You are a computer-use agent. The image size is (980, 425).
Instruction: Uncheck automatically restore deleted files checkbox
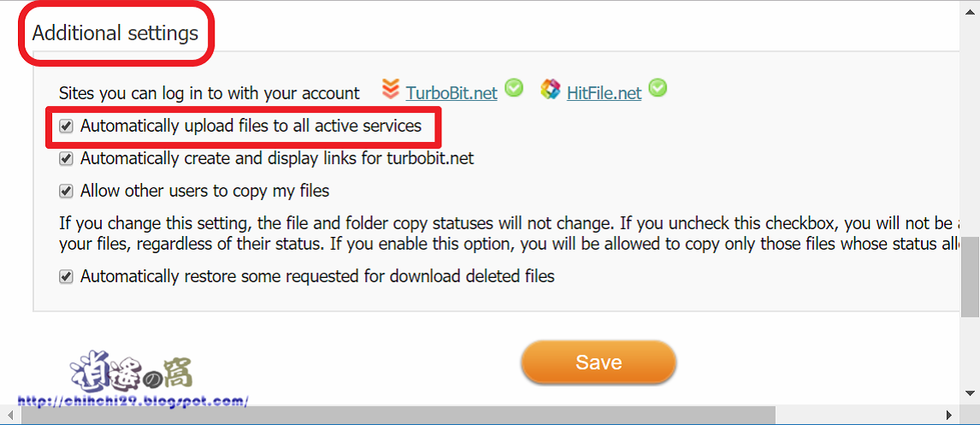(x=66, y=276)
